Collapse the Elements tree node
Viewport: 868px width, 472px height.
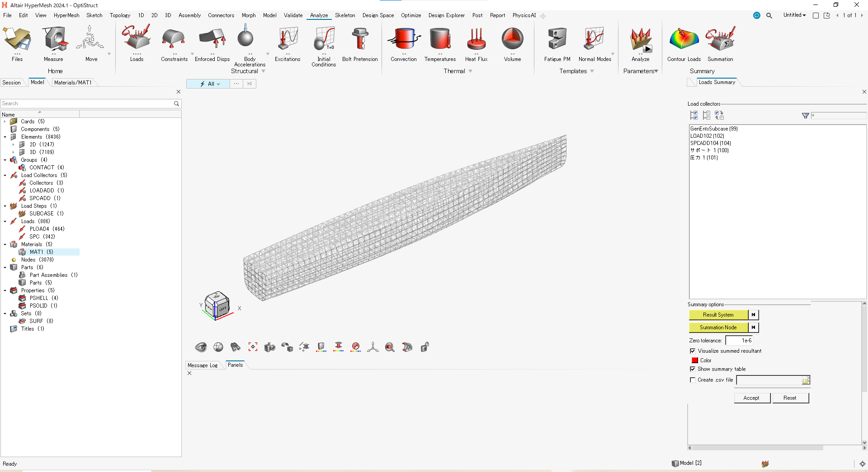(x=5, y=137)
